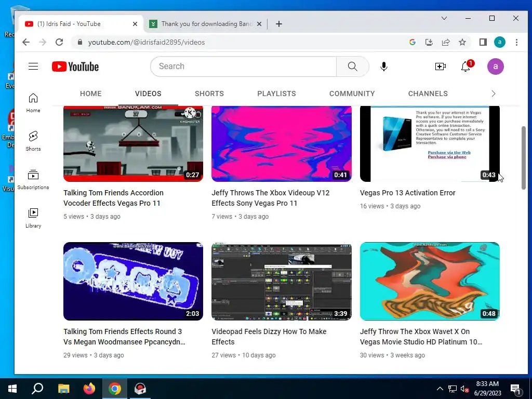Play the 3:39 Videopad thumbnail

[281, 281]
